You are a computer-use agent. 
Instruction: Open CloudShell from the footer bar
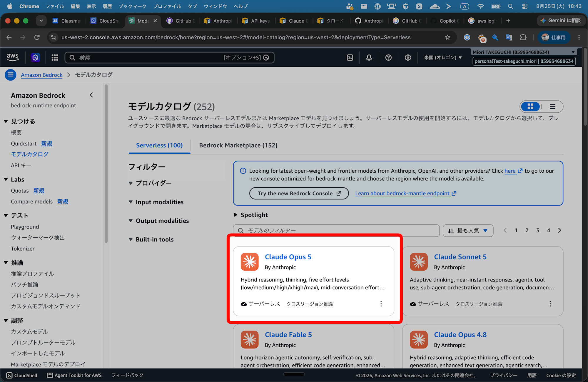22,375
